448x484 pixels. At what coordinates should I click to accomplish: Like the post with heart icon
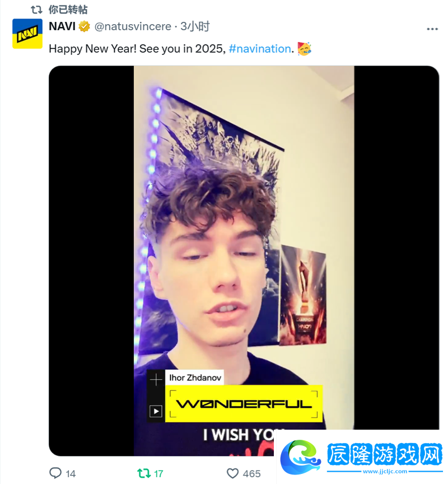click(x=232, y=473)
